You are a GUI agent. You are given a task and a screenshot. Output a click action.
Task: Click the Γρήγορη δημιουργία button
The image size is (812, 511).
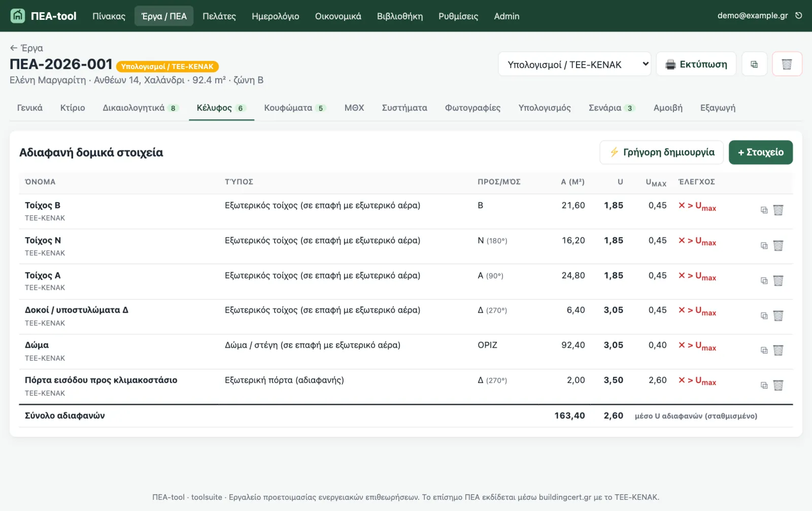[x=662, y=152]
